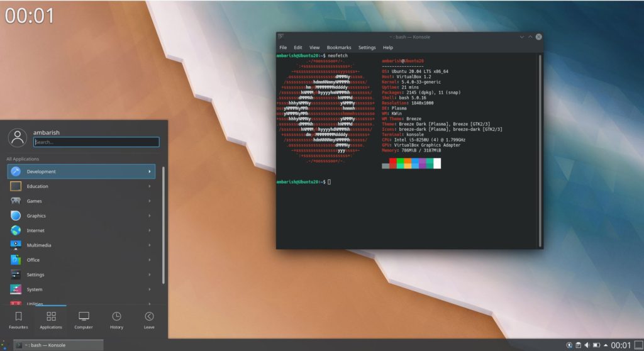Open the Leave tab
The height and width of the screenshot is (351, 644).
[149, 321]
